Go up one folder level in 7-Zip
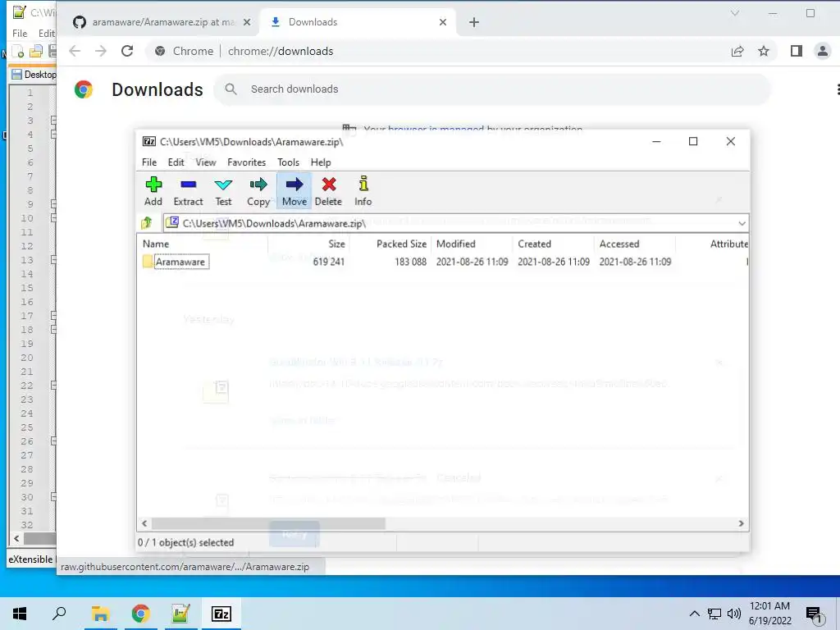This screenshot has width=840, height=630. [x=147, y=223]
